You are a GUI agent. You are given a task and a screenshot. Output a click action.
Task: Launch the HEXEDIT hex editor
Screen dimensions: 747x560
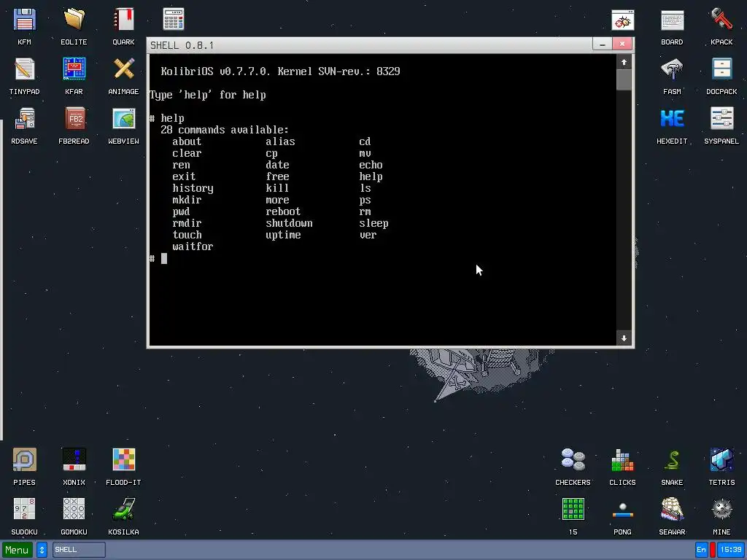(x=672, y=119)
